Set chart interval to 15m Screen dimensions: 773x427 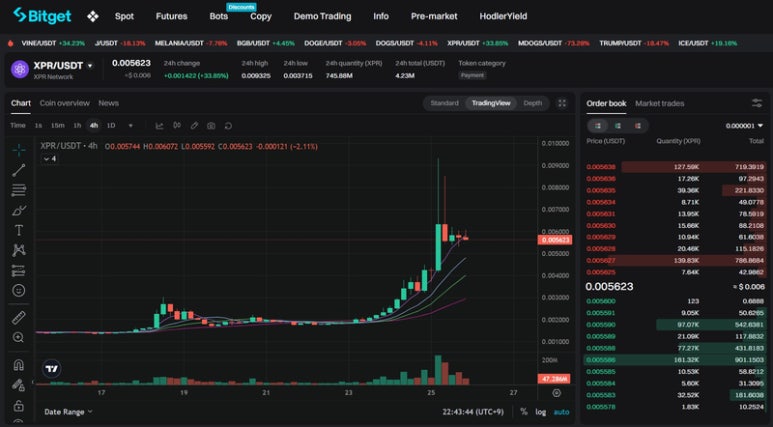58,126
